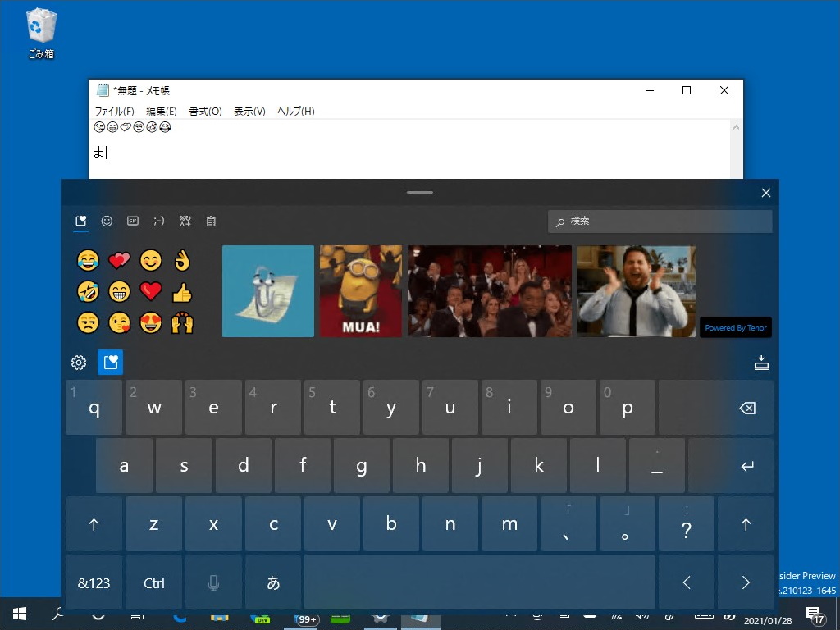Open clipboard history from the panel

[211, 221]
